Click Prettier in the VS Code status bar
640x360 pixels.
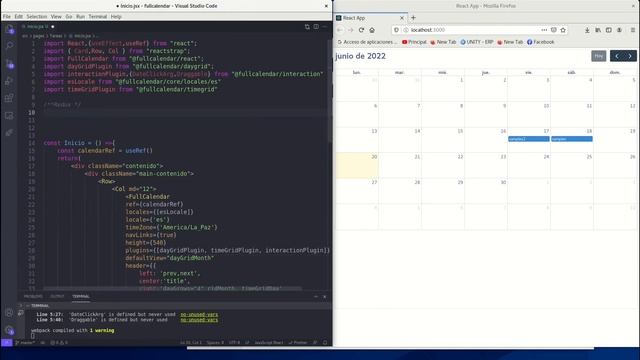298,343
